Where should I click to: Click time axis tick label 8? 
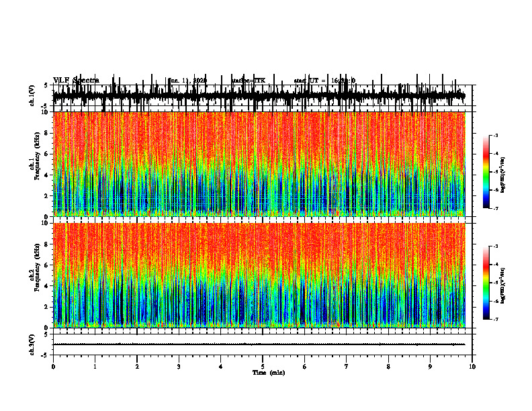[x=388, y=367]
